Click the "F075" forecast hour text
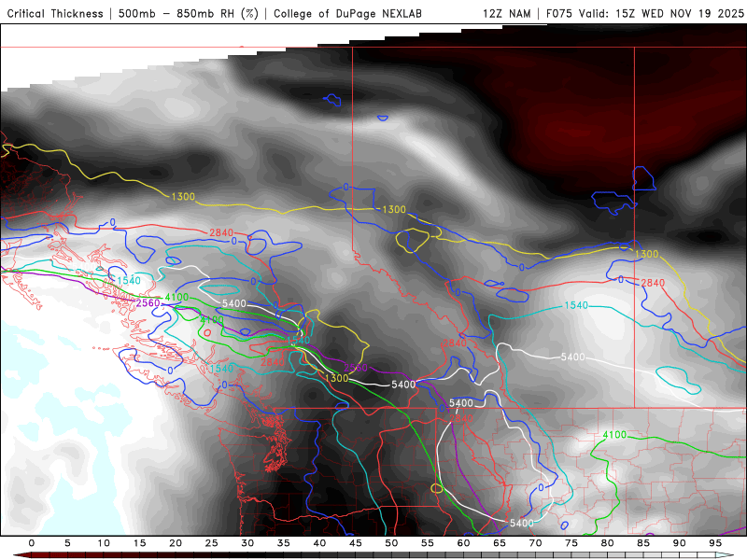Screen dimensions: 747x560 pyautogui.click(x=559, y=14)
